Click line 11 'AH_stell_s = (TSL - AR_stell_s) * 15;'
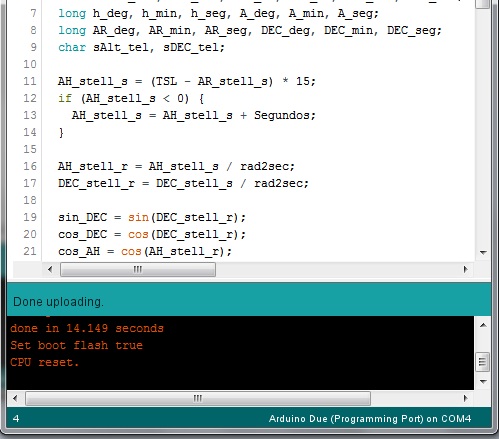499x439 pixels. click(x=187, y=81)
